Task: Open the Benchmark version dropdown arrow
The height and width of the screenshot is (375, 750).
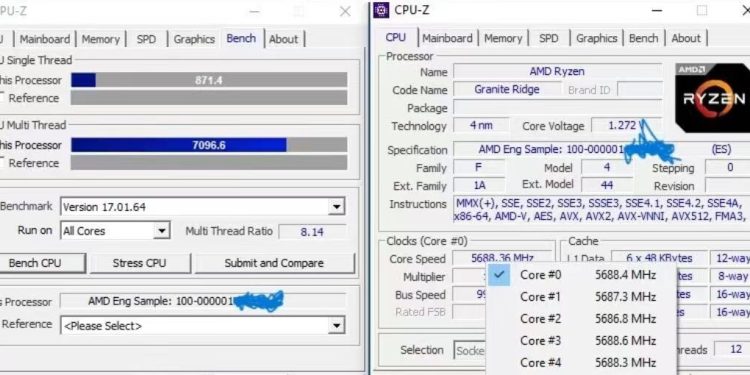Action: coord(336,207)
